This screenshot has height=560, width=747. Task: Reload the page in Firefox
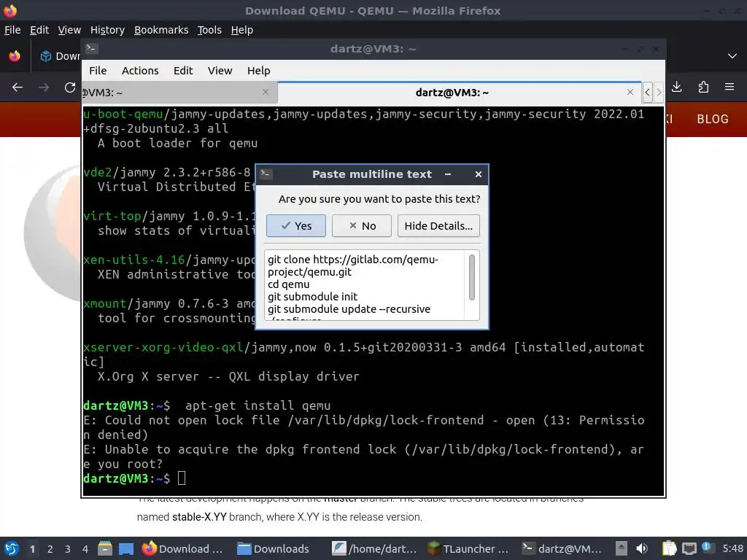[x=70, y=87]
